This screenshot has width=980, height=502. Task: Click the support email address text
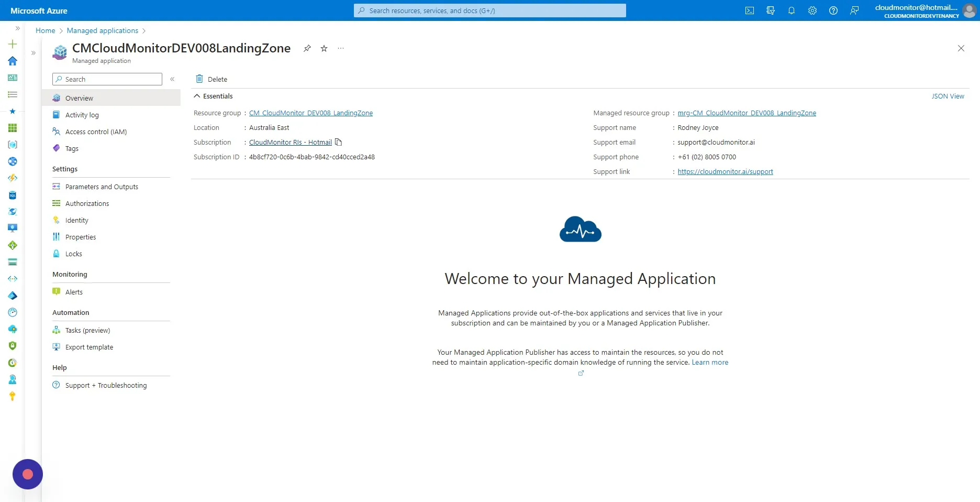[716, 142]
